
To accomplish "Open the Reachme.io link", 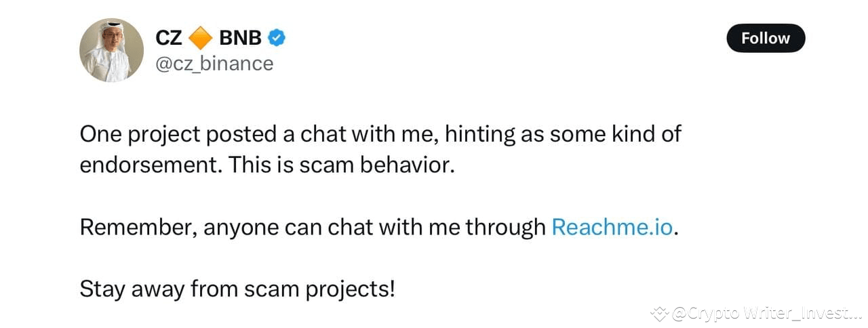I will (612, 226).
